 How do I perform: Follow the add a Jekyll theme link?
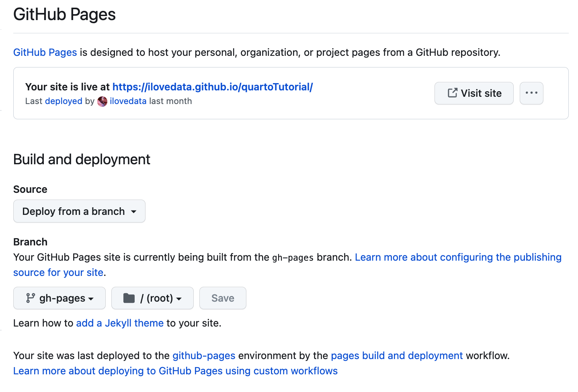click(x=120, y=323)
